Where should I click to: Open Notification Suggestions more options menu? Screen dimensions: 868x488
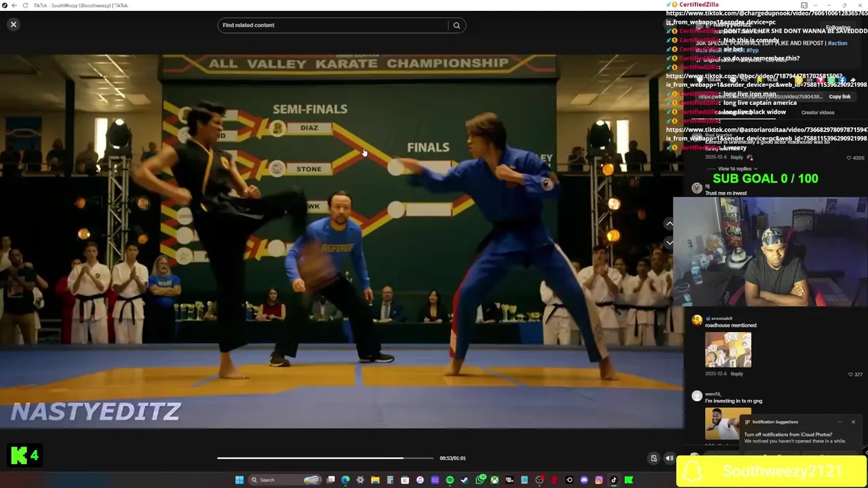(840, 422)
